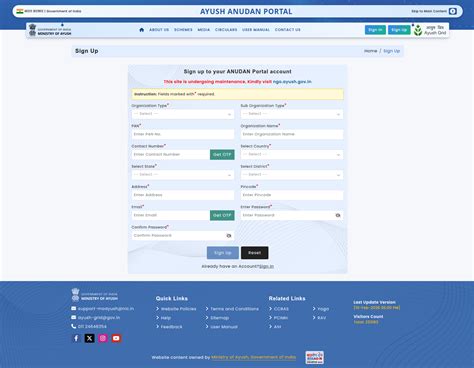Click the footer phone number
474x368 pixels.
click(92, 327)
